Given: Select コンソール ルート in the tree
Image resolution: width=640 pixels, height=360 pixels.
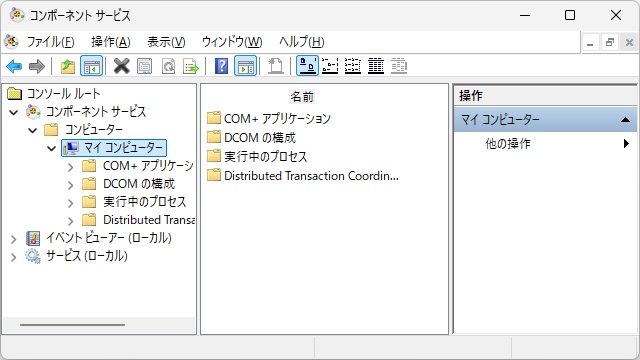Looking at the screenshot, I should [x=63, y=93].
